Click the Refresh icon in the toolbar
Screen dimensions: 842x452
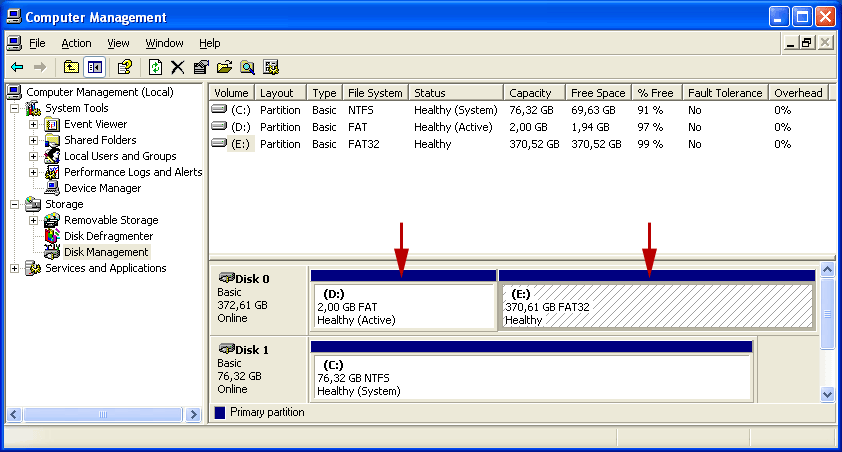(x=155, y=67)
